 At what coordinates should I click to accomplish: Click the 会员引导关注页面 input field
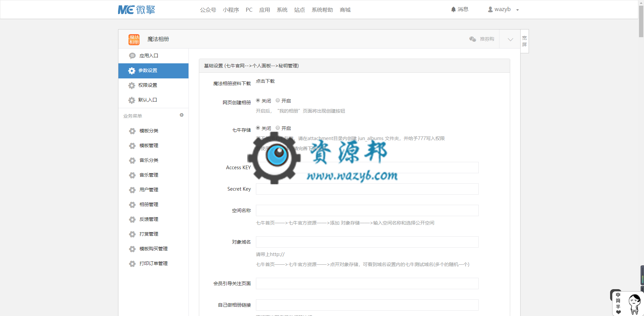tap(367, 283)
